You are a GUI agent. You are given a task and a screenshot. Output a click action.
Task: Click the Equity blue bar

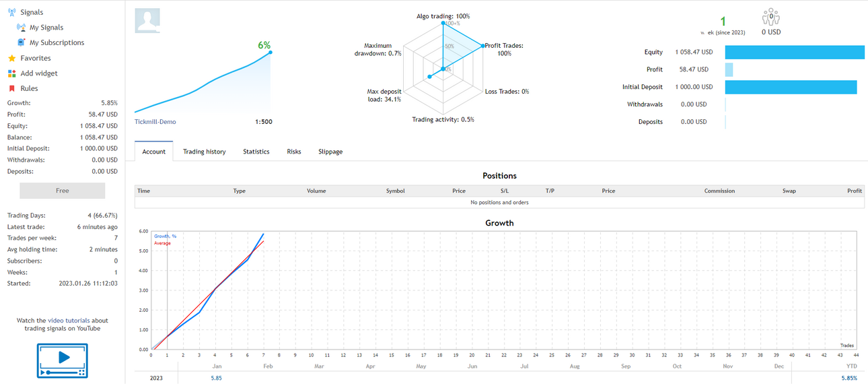click(x=795, y=53)
